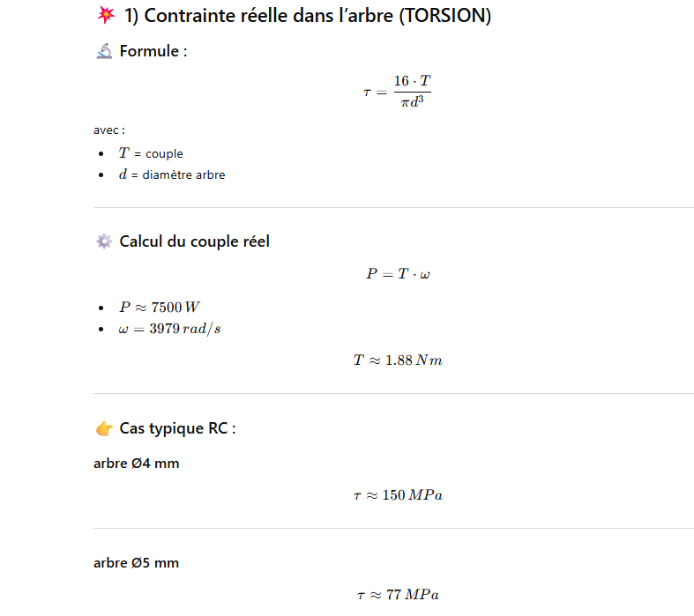Click the gear emoji beside Calcul du couple réel
This screenshot has height=616, width=694.
[103, 241]
